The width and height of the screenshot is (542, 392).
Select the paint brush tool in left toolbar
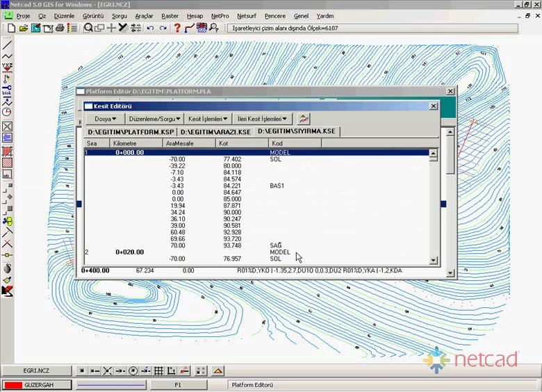(x=7, y=279)
